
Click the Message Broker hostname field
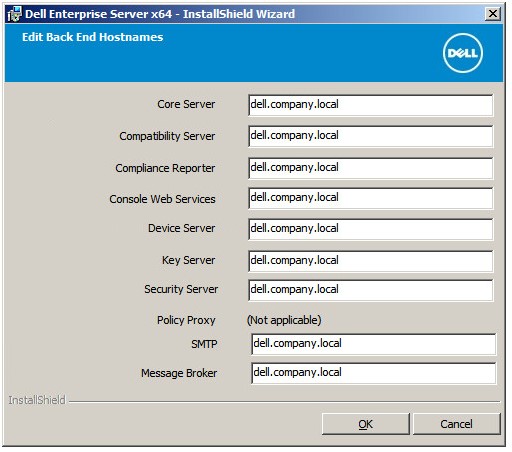point(373,373)
